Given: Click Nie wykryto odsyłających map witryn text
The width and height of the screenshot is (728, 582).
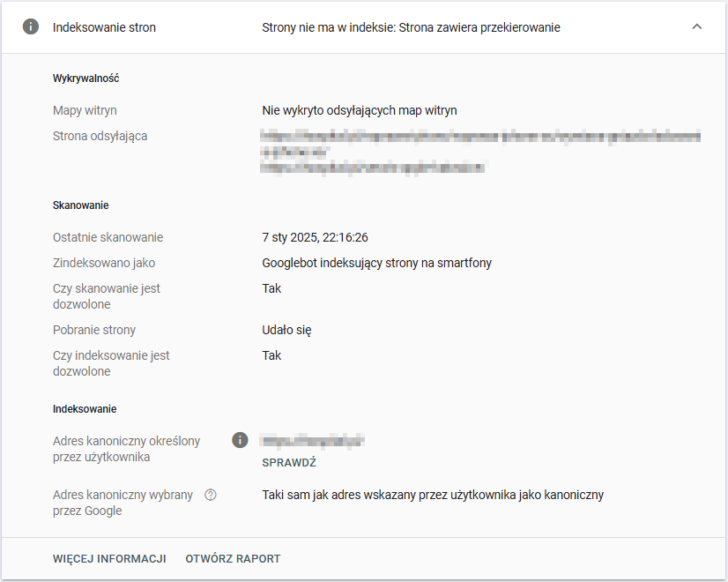Looking at the screenshot, I should tap(360, 110).
